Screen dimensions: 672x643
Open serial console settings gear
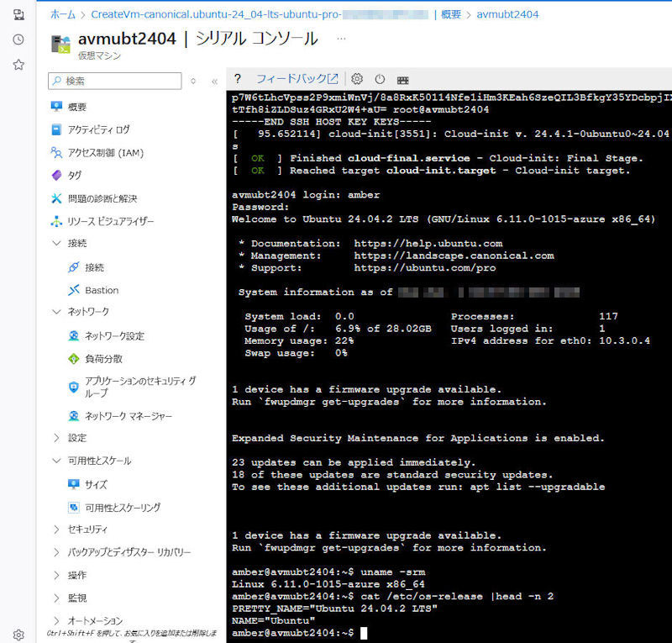pos(357,79)
